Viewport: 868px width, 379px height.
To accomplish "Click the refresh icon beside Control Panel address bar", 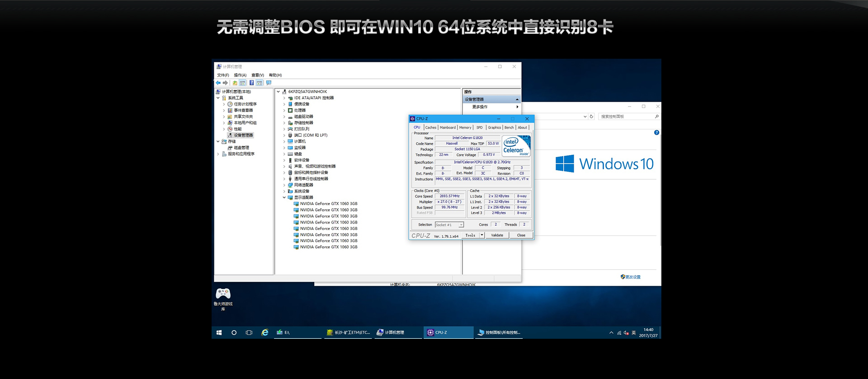I will tap(591, 117).
